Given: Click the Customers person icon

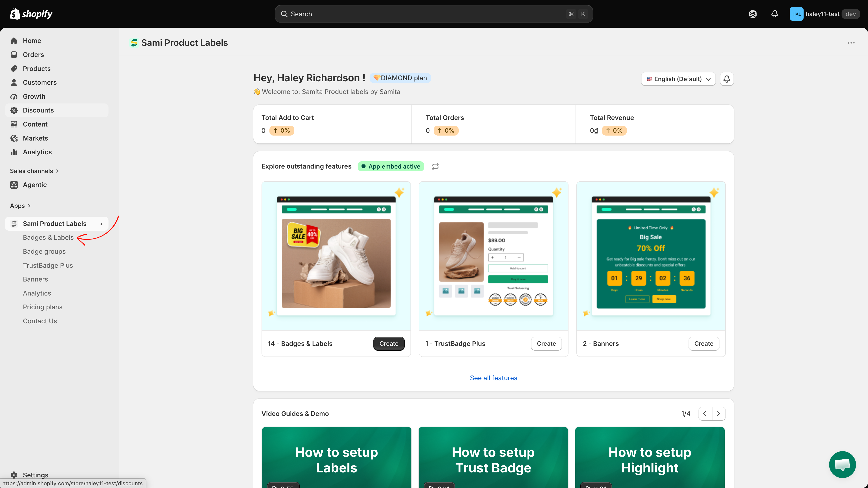Looking at the screenshot, I should [x=14, y=82].
